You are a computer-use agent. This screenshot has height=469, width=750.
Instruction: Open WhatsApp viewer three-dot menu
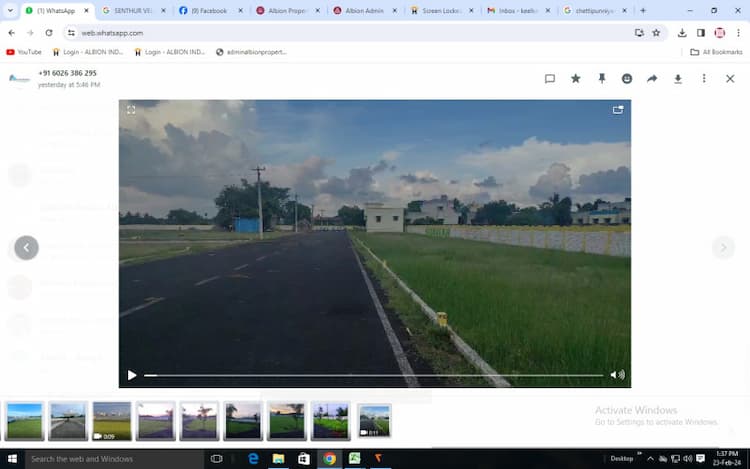tap(704, 78)
